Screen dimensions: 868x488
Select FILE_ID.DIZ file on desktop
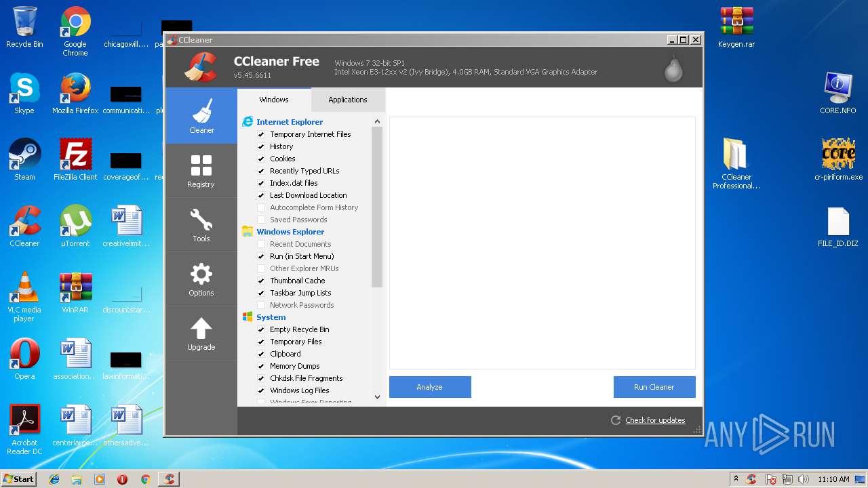coord(838,226)
